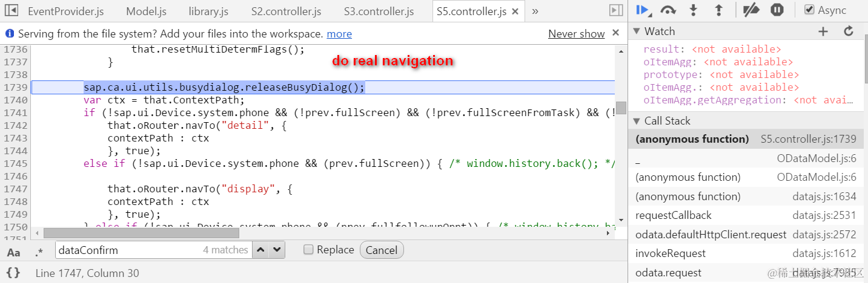Open the S3.controller.js tab
The image size is (868, 283).
pos(379,11)
